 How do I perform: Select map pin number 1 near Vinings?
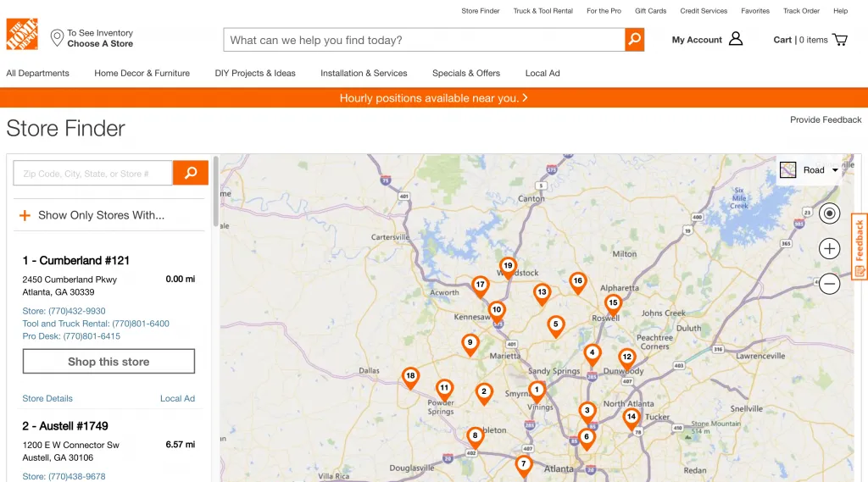pyautogui.click(x=537, y=391)
